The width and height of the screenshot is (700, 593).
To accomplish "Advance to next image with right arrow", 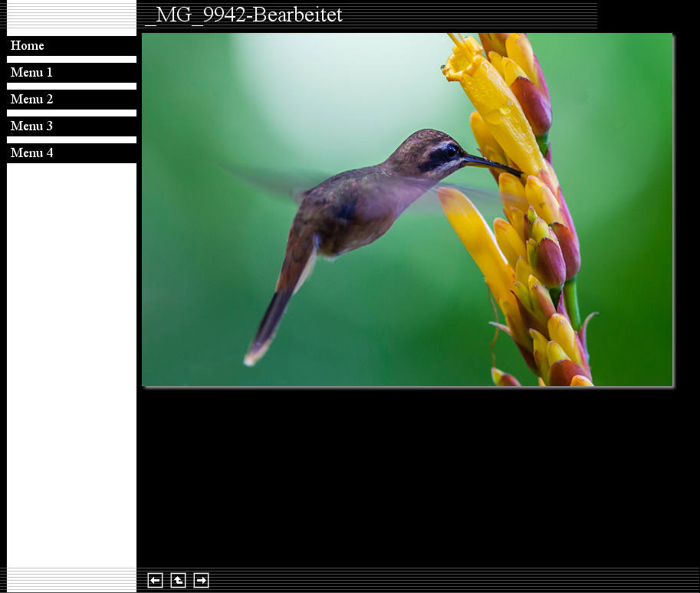I will pos(201,581).
